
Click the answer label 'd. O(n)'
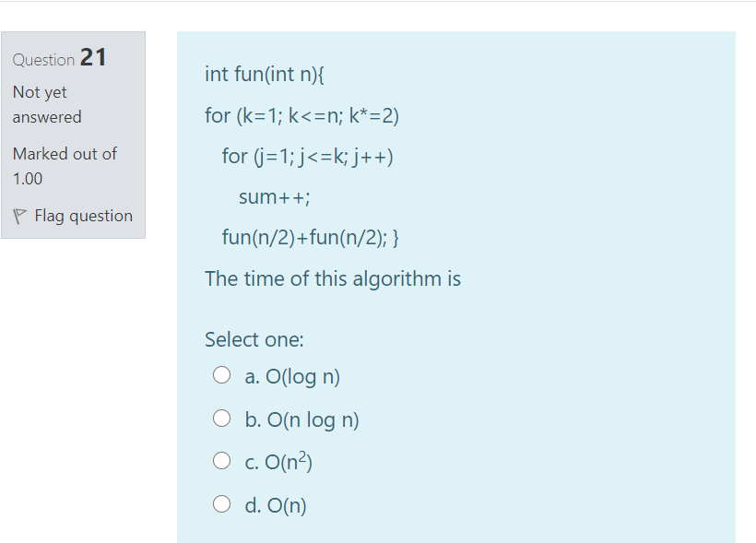276,506
